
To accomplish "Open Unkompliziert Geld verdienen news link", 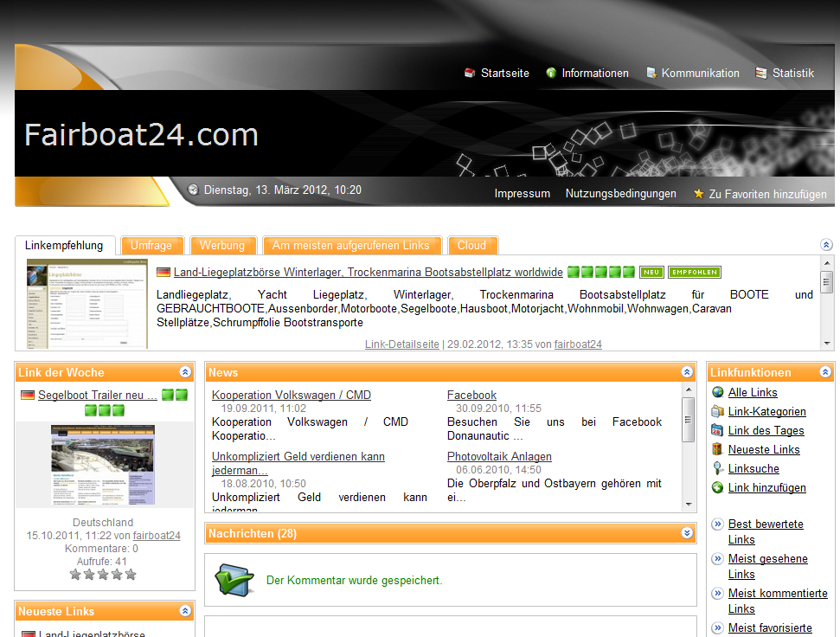I will [x=298, y=463].
